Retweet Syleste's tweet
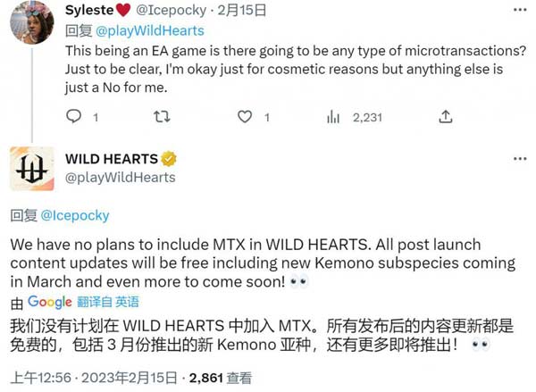536x392 pixels. coord(161,116)
